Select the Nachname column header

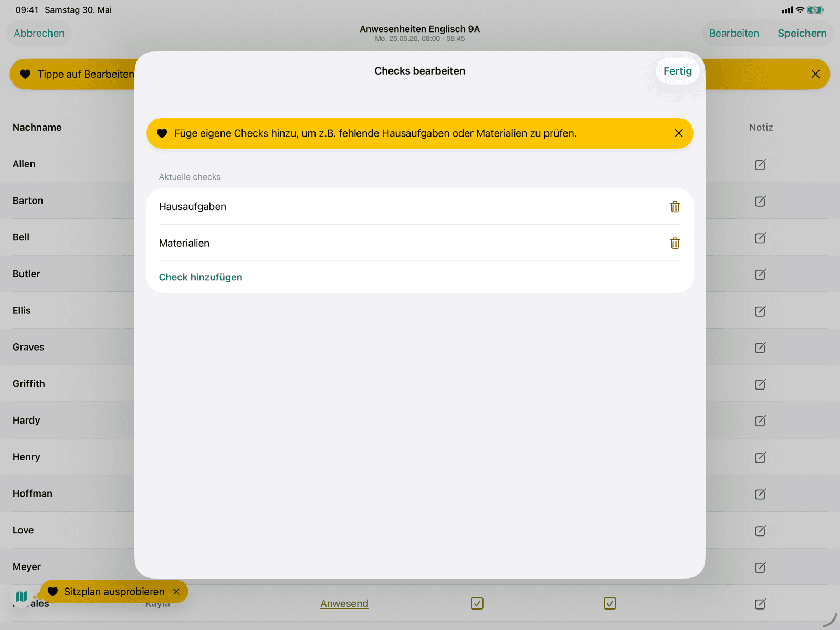click(37, 128)
